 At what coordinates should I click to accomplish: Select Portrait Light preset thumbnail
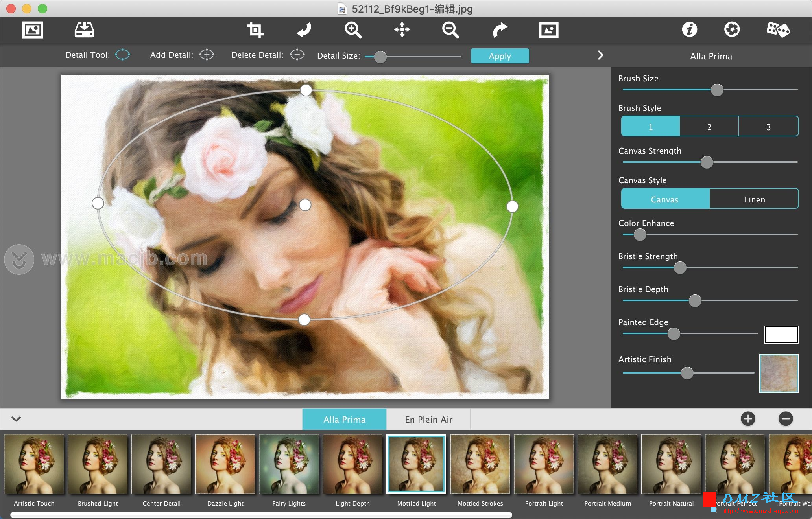pyautogui.click(x=544, y=464)
